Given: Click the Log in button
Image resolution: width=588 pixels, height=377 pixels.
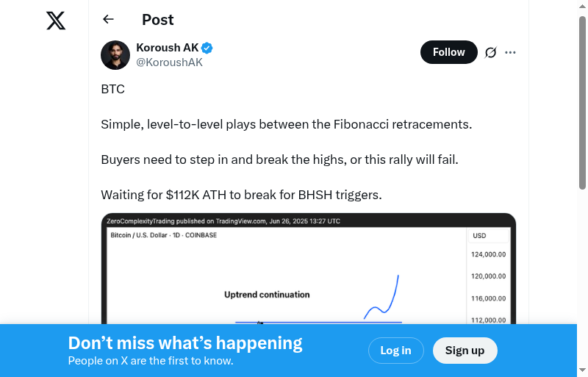Looking at the screenshot, I should (x=395, y=351).
